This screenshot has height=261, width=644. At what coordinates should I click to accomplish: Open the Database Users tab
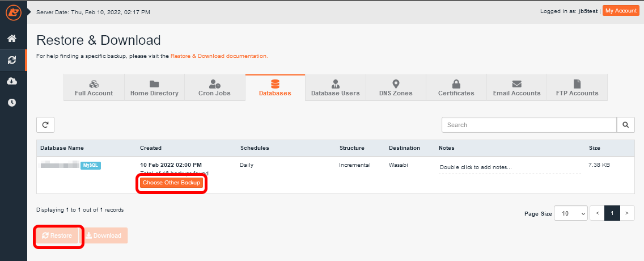[335, 88]
